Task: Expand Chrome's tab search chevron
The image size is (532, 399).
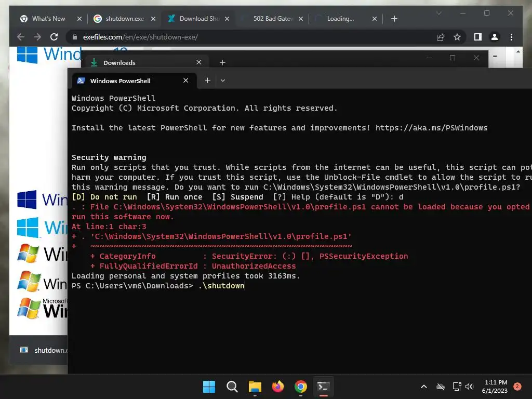Action: (438, 13)
